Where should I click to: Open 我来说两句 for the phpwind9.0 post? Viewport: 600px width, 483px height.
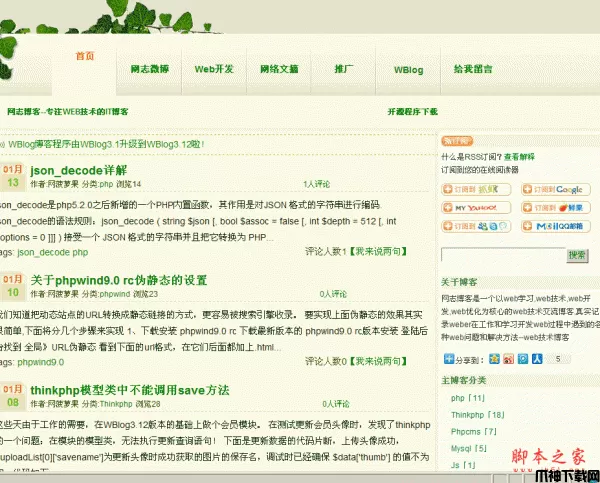[x=378, y=361]
